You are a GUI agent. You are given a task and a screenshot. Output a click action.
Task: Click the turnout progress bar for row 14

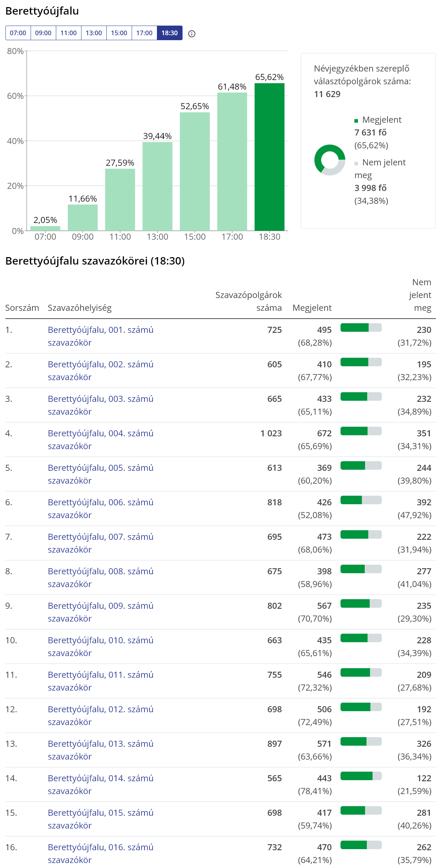click(361, 776)
